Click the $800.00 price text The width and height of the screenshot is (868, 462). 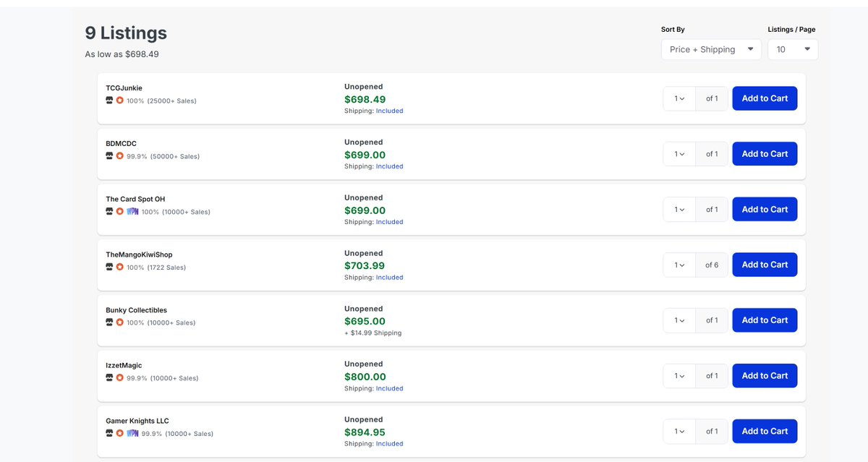365,377
